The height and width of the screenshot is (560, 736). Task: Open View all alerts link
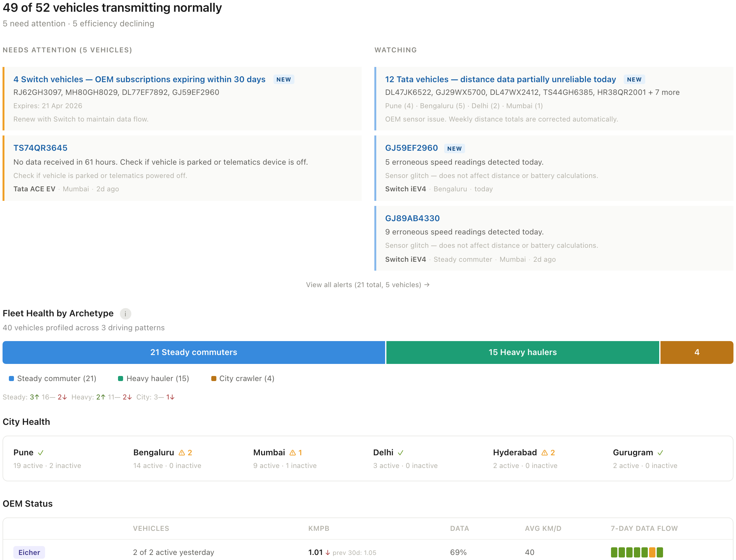pos(368,285)
